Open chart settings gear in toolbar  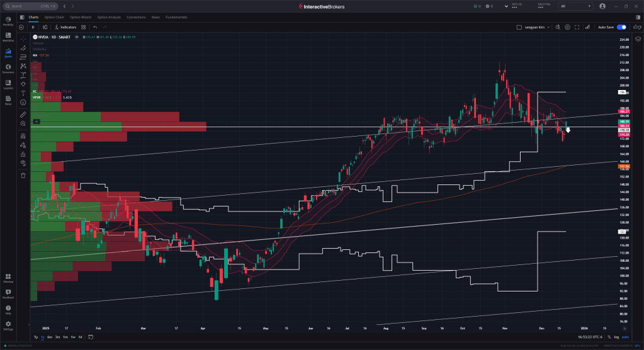click(567, 28)
